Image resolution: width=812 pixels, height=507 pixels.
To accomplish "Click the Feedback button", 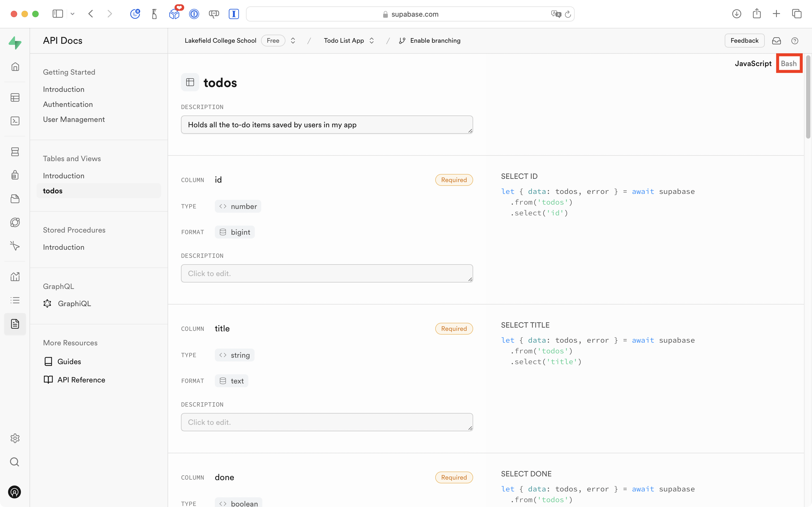I will coord(744,41).
